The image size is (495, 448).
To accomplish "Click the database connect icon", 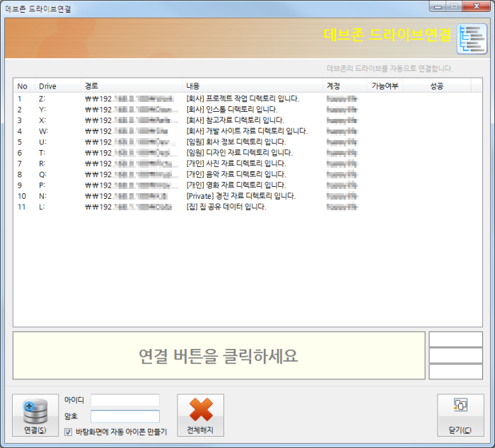I will tap(35, 410).
